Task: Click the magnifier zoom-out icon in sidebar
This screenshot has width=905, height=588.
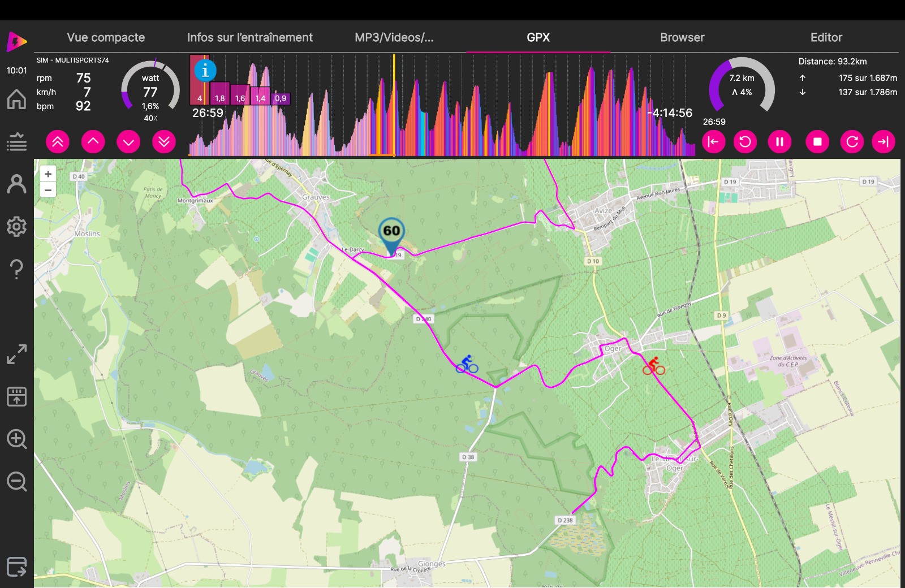Action: [16, 482]
